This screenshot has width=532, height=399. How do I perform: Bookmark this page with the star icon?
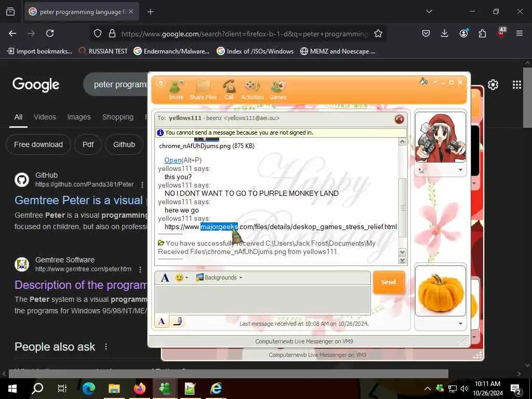tap(378, 33)
